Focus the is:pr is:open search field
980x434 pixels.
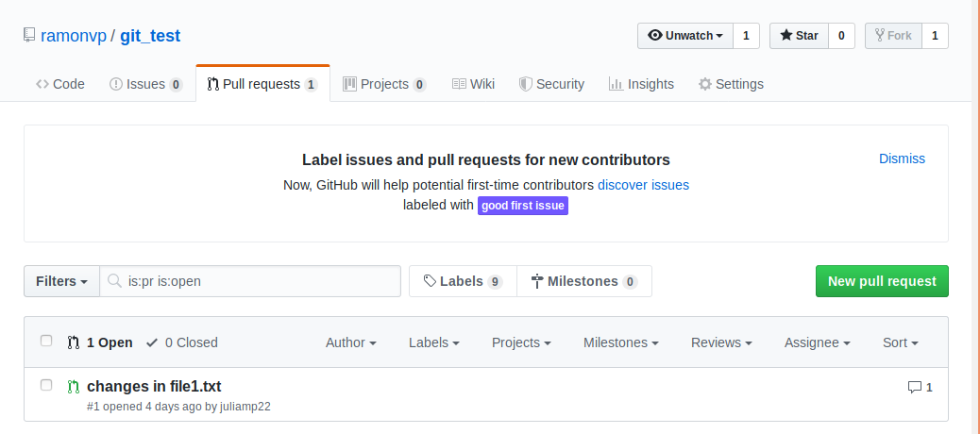(260, 281)
